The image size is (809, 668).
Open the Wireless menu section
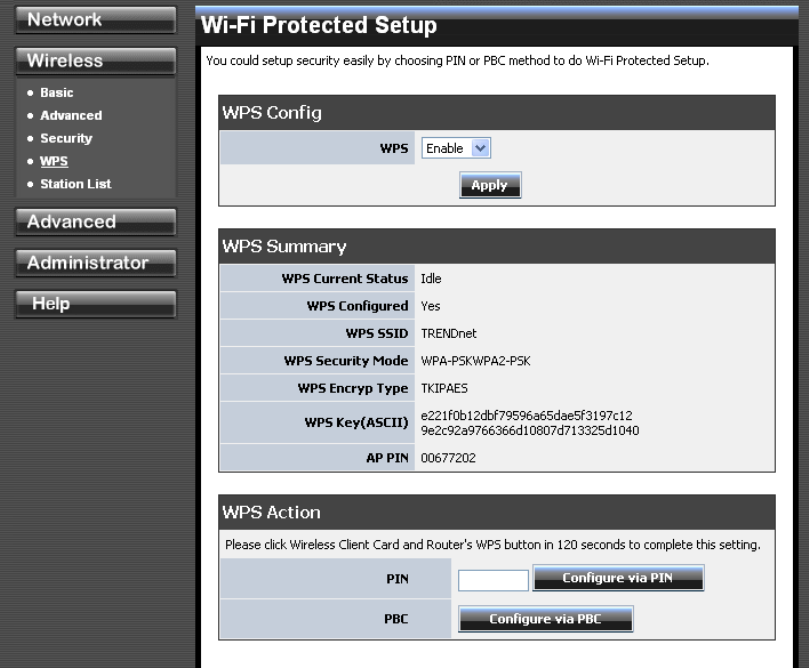click(95, 61)
